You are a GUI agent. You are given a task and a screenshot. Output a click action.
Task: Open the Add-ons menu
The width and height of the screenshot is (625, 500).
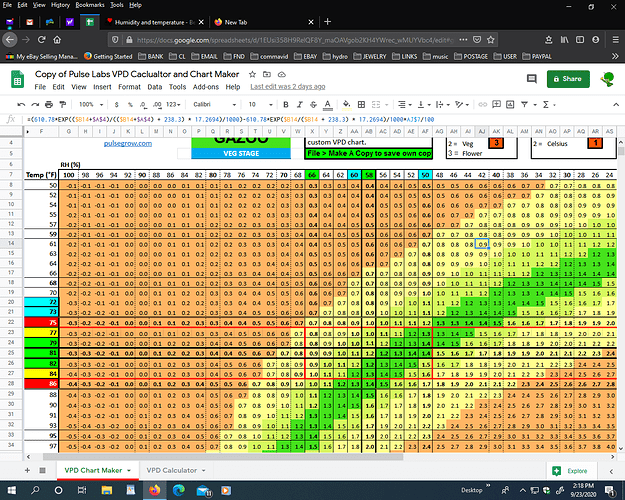206,87
